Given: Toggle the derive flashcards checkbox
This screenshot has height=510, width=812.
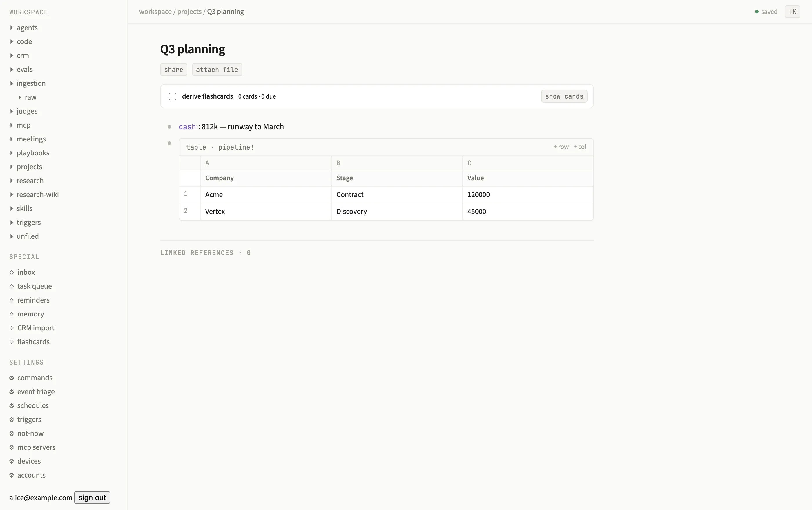Looking at the screenshot, I should click(x=172, y=97).
